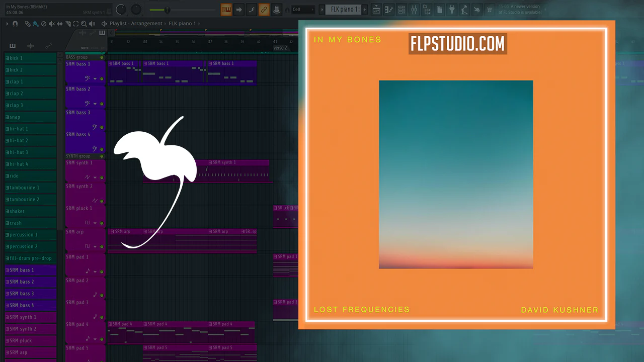This screenshot has width=644, height=362.
Task: Select tambourine 1 in the picker list
Action: [30, 188]
